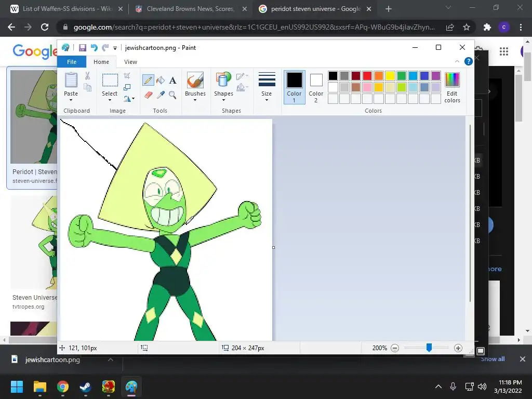The height and width of the screenshot is (399, 532).
Task: Switch to the Waffen-SS divisions Wikipedia tab
Action: click(67, 9)
